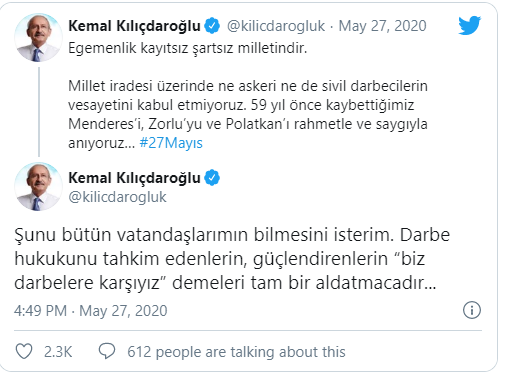
Task: Click the thread line connecting both tweets
Action: point(39,112)
